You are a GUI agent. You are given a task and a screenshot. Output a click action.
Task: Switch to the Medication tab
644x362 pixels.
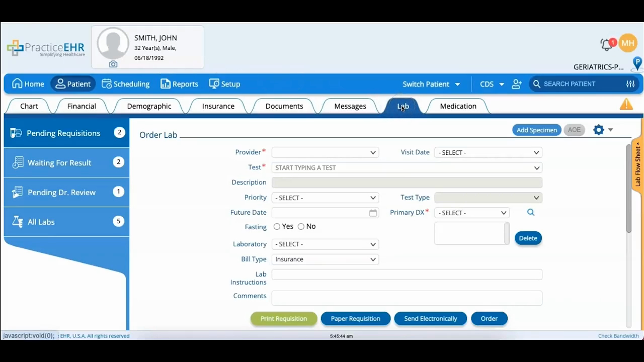pos(458,106)
